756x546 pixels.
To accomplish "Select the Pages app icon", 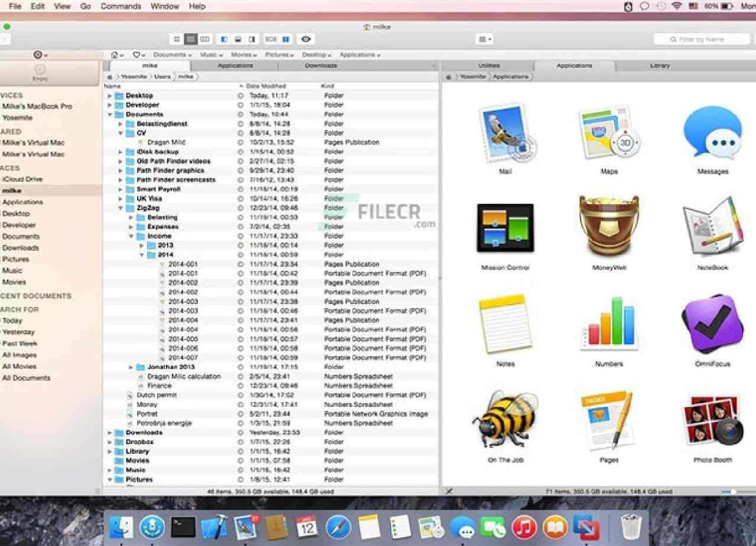I will tap(609, 420).
